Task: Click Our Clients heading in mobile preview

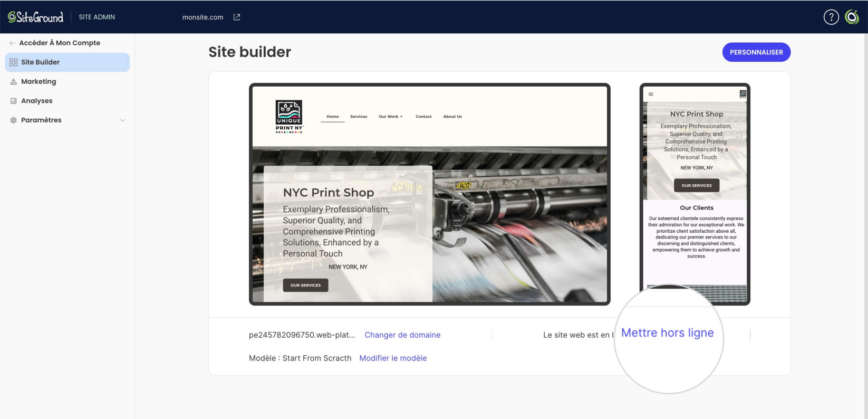Action: (x=696, y=208)
